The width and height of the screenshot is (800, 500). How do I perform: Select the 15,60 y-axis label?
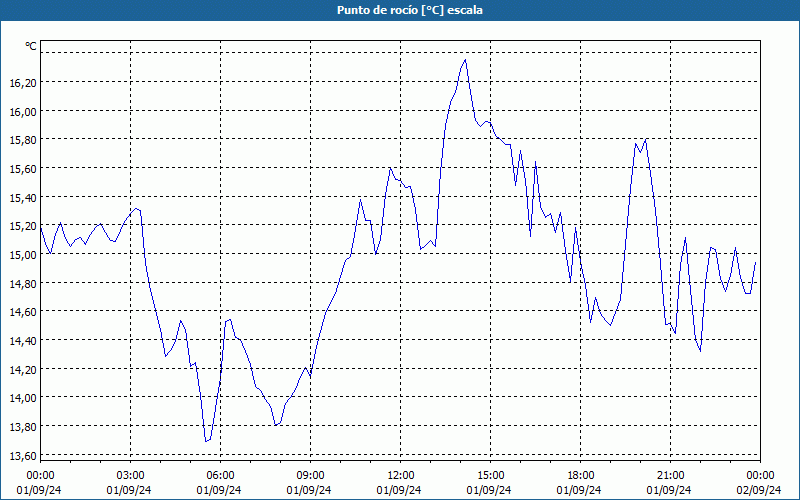coord(23,168)
